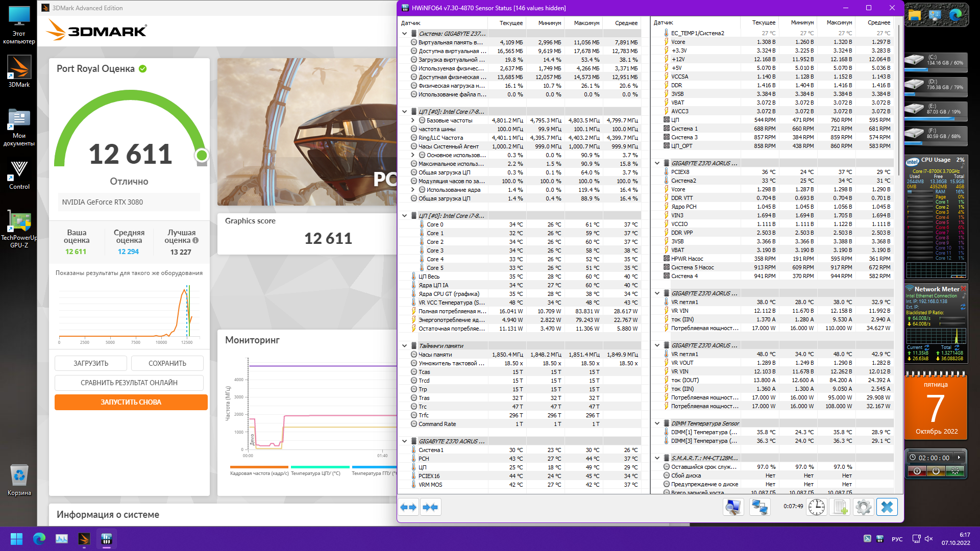Collapse the Тайминги памяти sensor group

(x=404, y=346)
